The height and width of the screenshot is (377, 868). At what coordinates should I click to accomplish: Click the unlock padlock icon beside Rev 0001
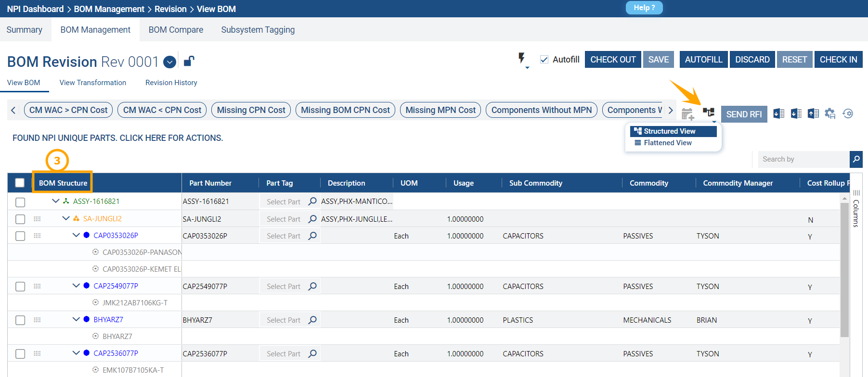[x=189, y=61]
